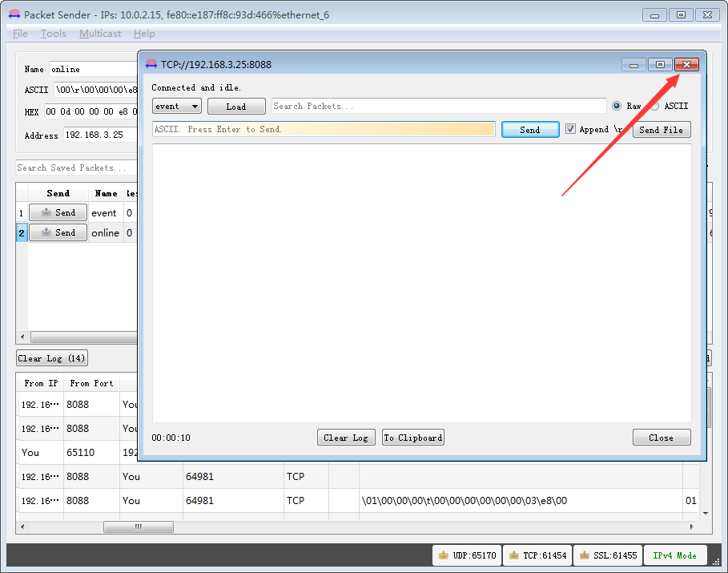Open the Multicast menu
The height and width of the screenshot is (573, 728).
click(x=100, y=34)
